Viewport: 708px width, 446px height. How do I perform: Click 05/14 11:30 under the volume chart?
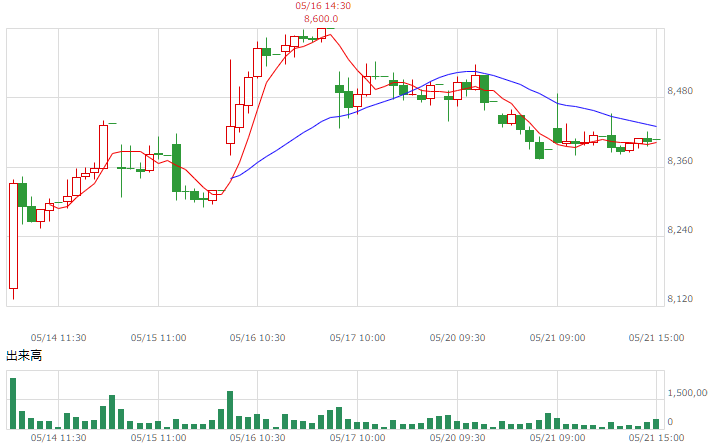(x=58, y=437)
